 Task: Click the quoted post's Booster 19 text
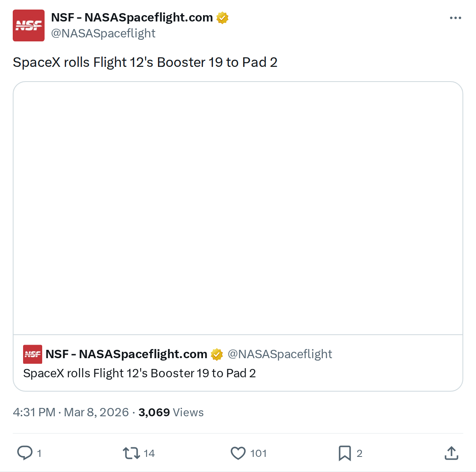coord(139,373)
